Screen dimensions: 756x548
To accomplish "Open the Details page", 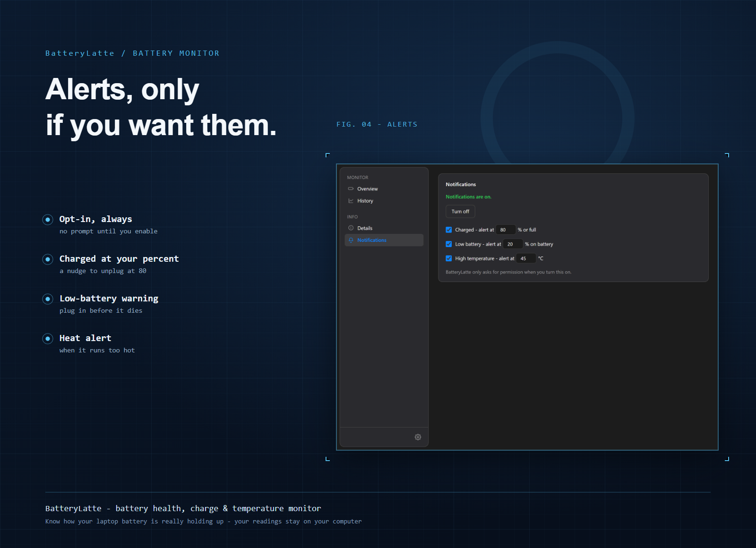I will click(384, 228).
